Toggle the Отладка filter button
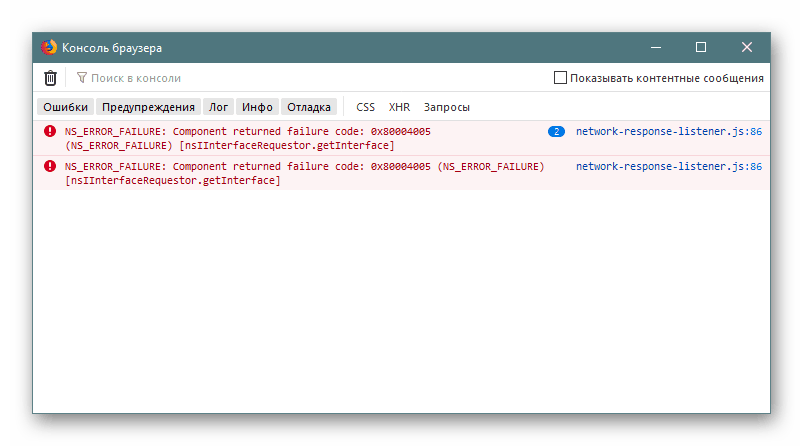The image size is (803, 446). click(x=309, y=107)
